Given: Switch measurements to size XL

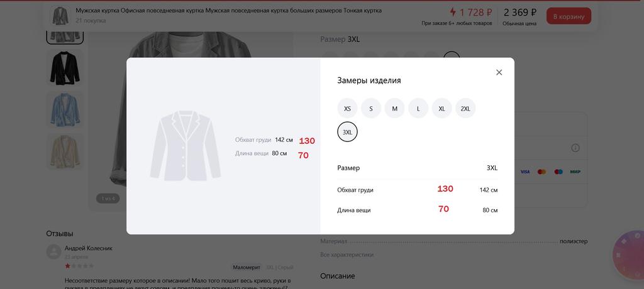Looking at the screenshot, I should [441, 108].
